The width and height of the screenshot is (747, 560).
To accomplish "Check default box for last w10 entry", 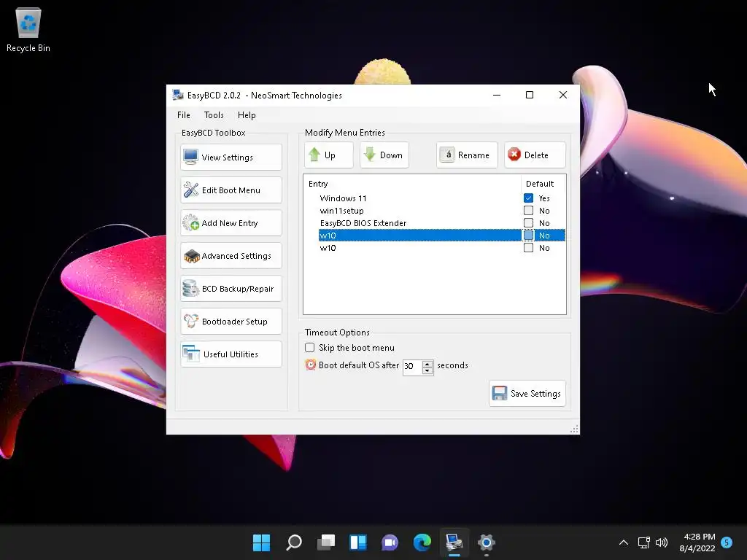I will coord(528,248).
